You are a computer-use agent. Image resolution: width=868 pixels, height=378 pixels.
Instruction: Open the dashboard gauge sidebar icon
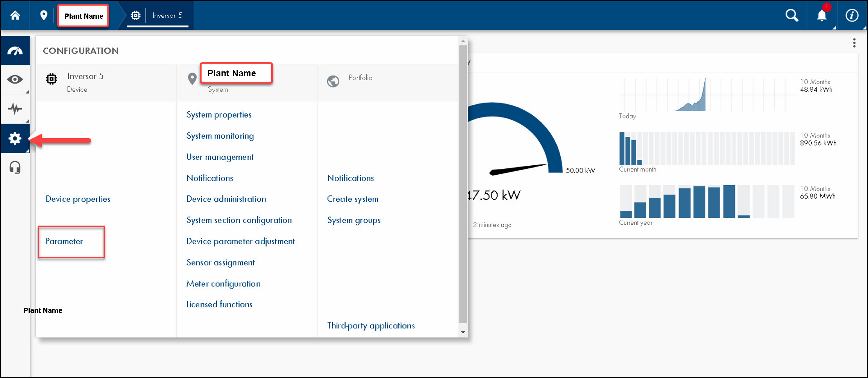click(x=15, y=51)
